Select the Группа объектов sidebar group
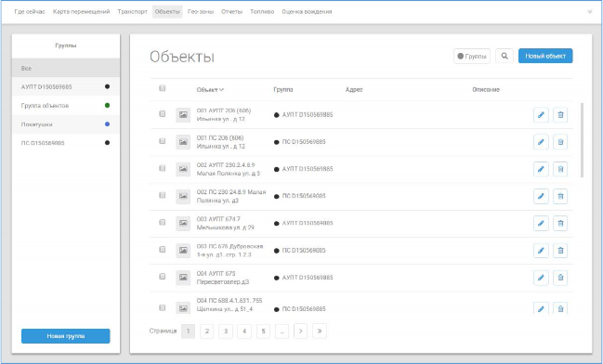The image size is (603, 364). pyautogui.click(x=66, y=105)
